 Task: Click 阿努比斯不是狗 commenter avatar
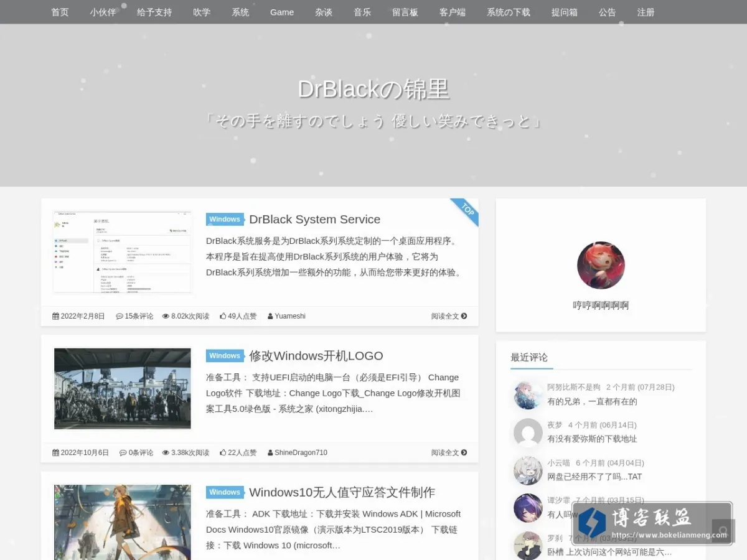(x=528, y=394)
